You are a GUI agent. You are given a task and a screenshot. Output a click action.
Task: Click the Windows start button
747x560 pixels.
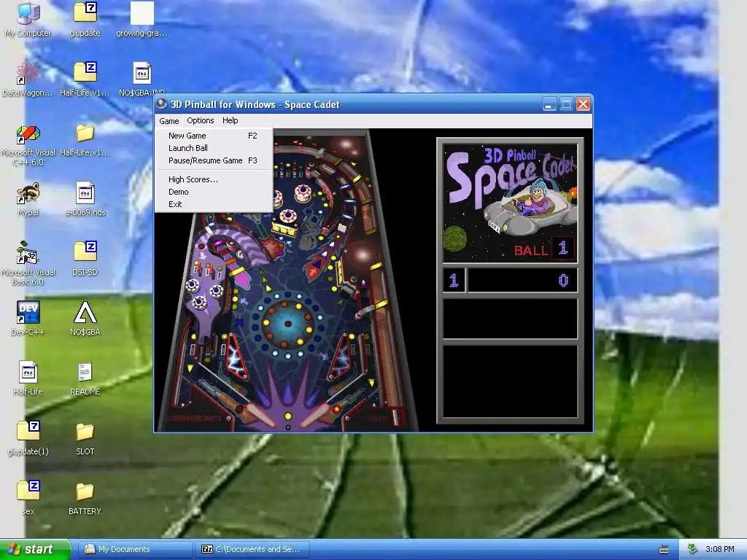(34, 549)
